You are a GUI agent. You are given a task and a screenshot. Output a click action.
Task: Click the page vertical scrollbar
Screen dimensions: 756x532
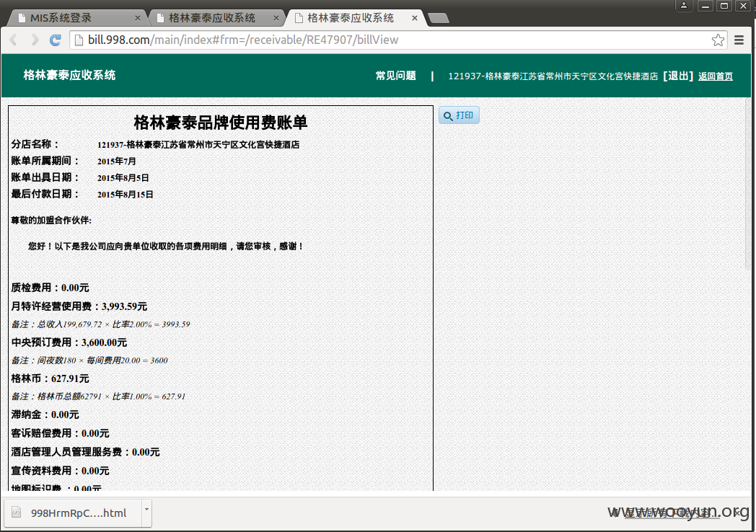coord(748,183)
